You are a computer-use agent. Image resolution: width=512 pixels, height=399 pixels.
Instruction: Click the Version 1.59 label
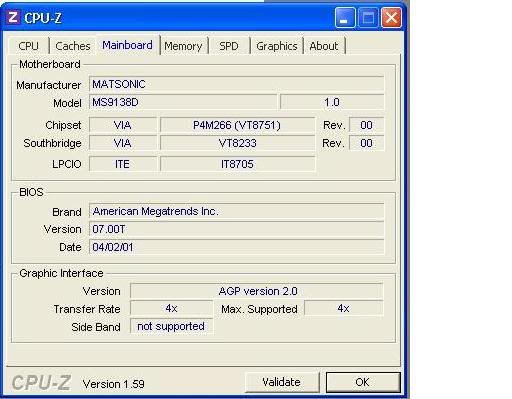click(x=114, y=384)
